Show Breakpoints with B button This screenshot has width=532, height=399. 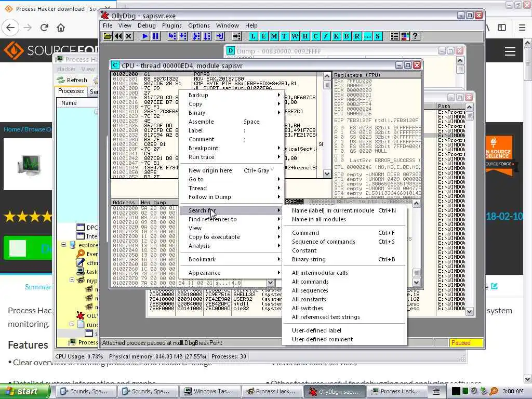coord(347,36)
